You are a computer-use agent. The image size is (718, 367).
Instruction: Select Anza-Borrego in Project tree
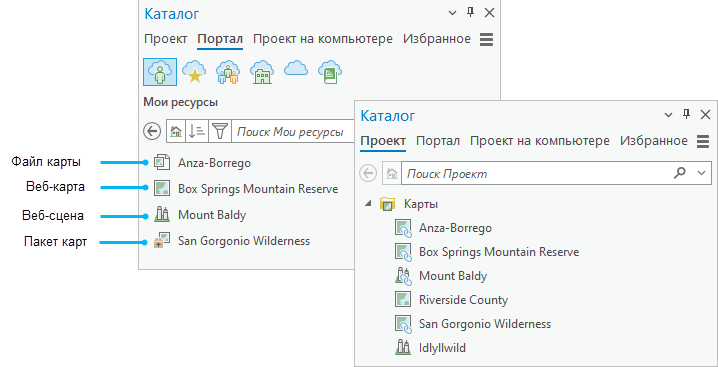[455, 228]
